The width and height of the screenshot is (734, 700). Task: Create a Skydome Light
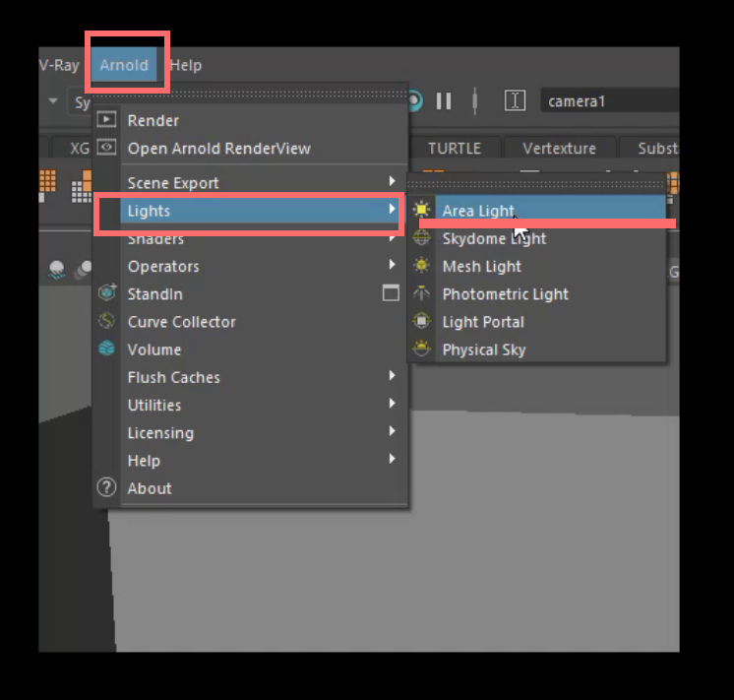click(536, 238)
